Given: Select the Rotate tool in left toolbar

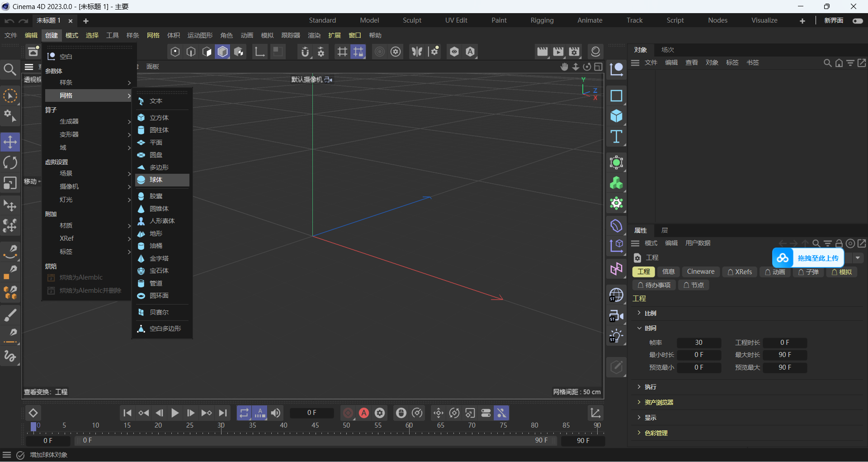Looking at the screenshot, I should (10, 162).
